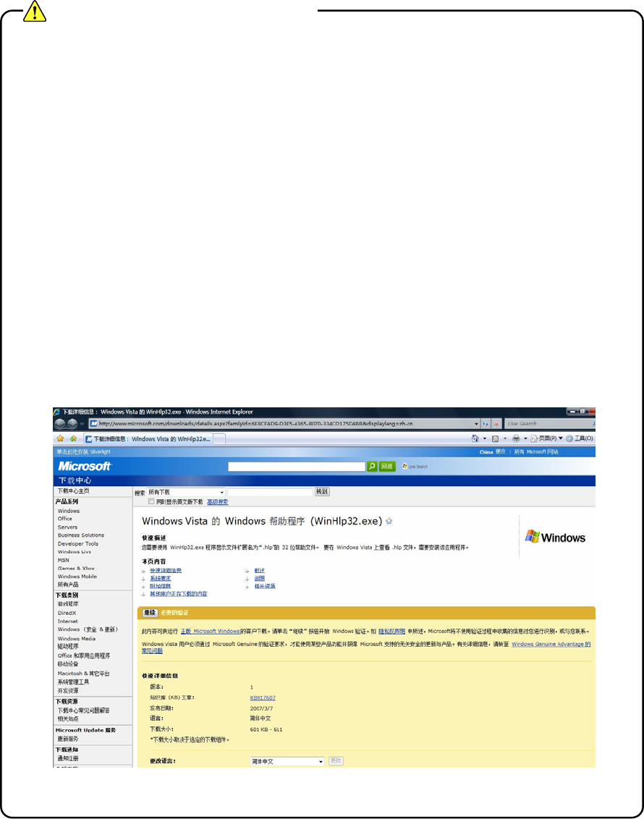Open the Tools (工具) menu

click(580, 438)
